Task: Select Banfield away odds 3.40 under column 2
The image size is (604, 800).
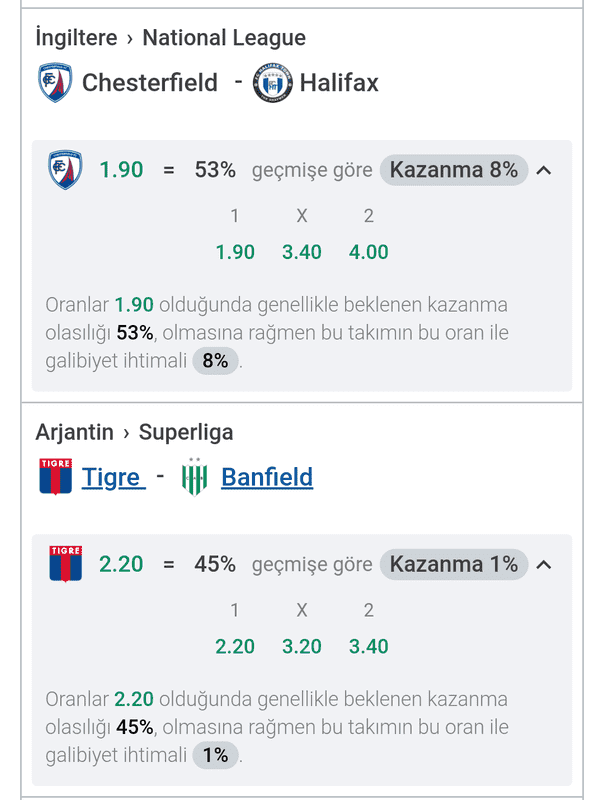Action: pyautogui.click(x=368, y=646)
